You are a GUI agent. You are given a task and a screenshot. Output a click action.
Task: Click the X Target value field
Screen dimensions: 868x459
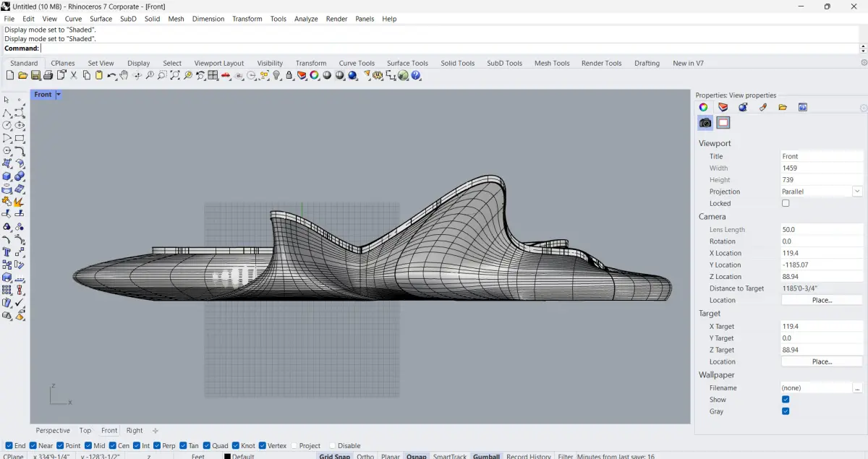click(822, 326)
